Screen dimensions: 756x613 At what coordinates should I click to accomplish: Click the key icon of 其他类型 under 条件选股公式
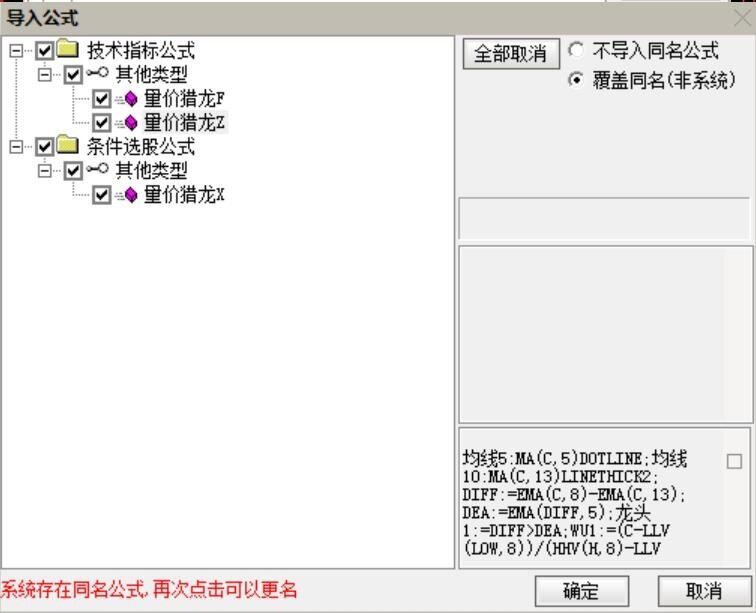98,169
